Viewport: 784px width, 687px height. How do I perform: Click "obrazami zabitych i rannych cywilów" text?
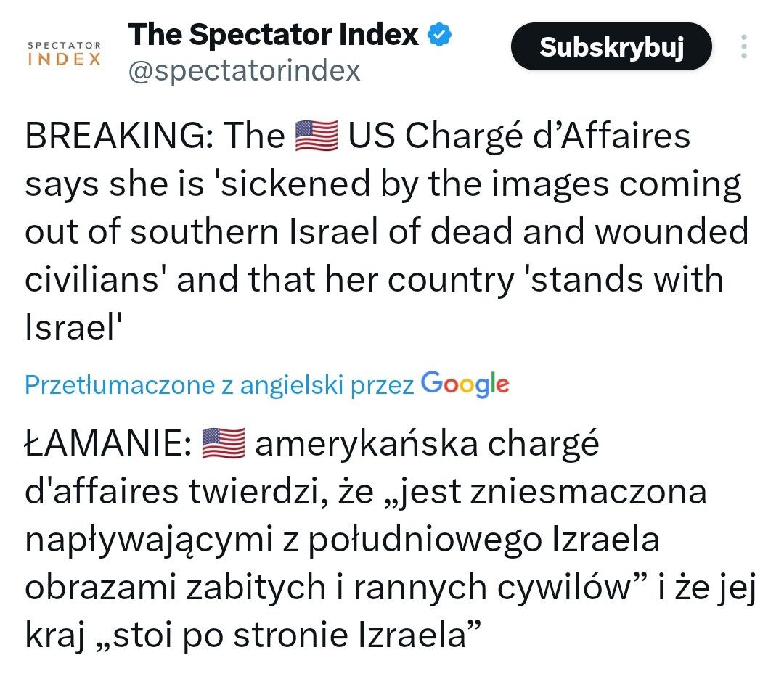[327, 588]
